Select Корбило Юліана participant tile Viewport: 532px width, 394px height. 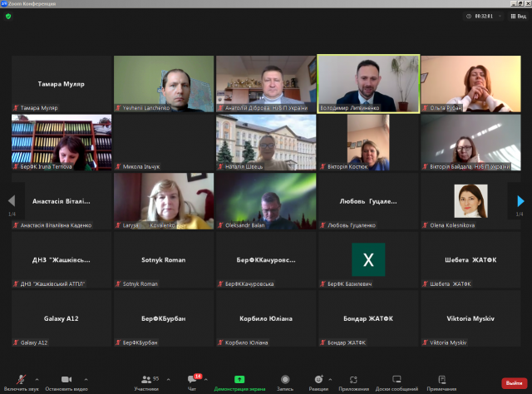click(266, 318)
